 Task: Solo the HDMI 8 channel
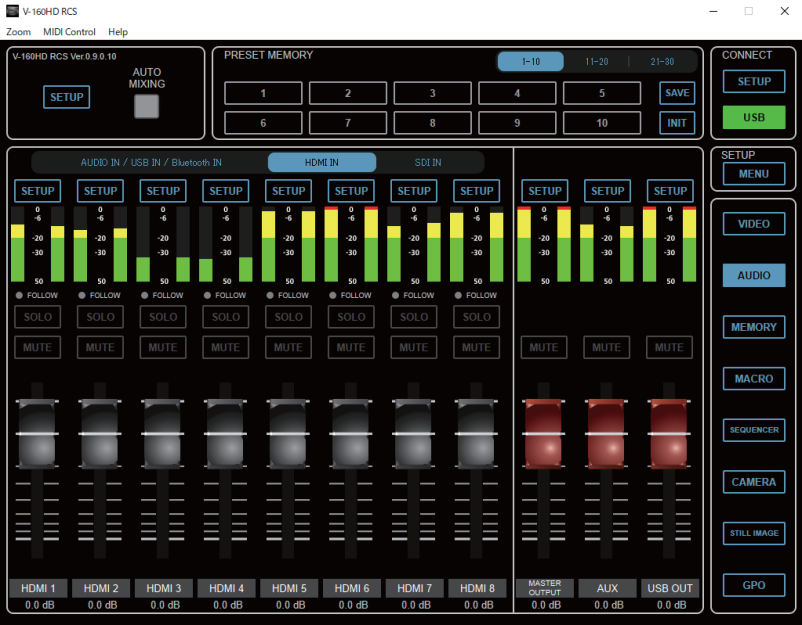pyautogui.click(x=477, y=317)
